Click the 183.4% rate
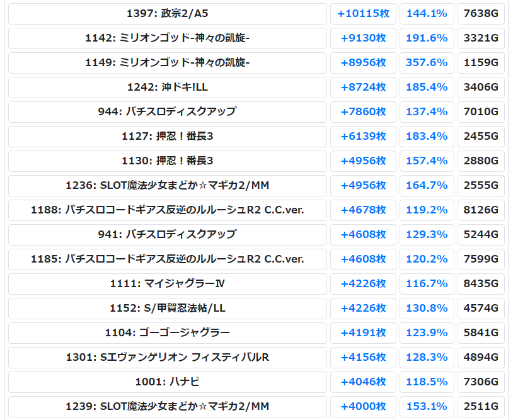Screen dimensions: 513x420 pyautogui.click(x=427, y=136)
